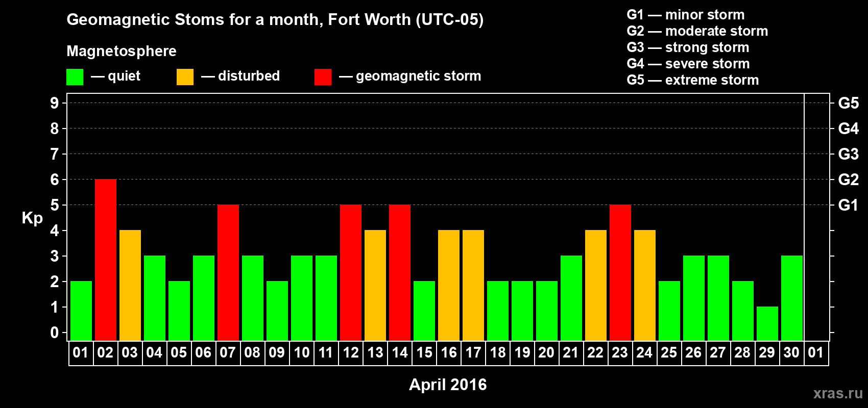868x408 pixels.
Task: Click the Kp value 5 tick label
Action: (x=55, y=205)
